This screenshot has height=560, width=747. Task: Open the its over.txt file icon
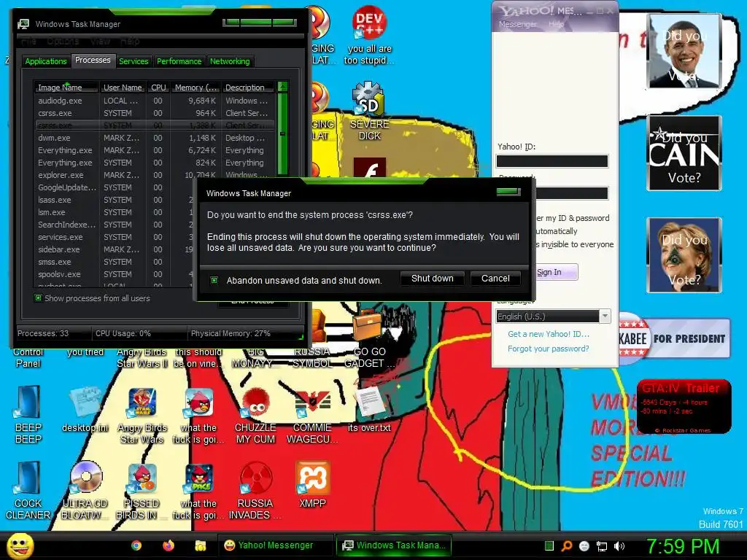click(x=369, y=402)
